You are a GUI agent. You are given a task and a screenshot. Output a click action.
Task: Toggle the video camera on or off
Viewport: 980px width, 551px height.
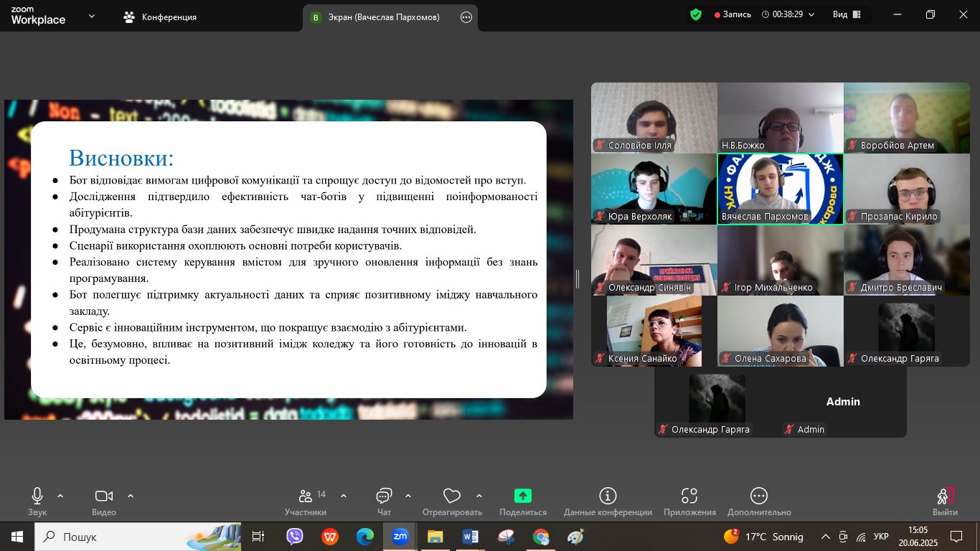[104, 496]
